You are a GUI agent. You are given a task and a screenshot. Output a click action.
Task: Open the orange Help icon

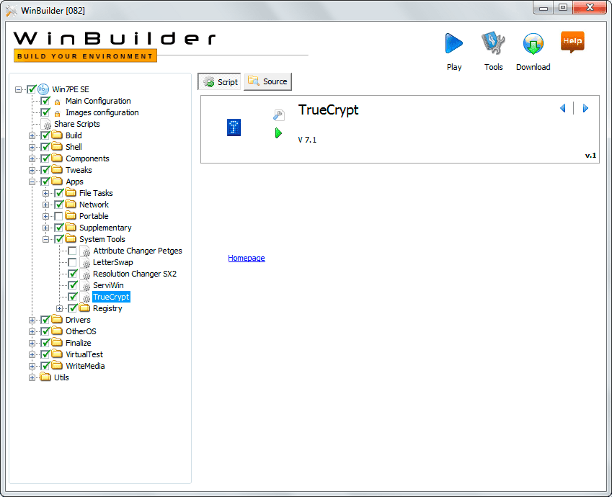572,42
